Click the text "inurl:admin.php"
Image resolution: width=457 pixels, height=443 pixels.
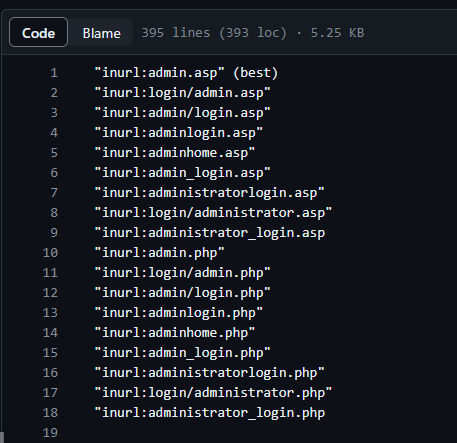point(159,253)
